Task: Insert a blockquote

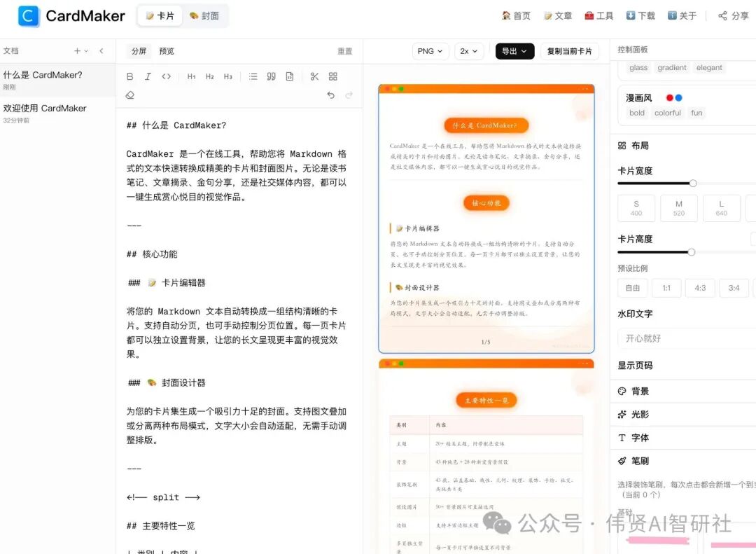Action: click(272, 76)
